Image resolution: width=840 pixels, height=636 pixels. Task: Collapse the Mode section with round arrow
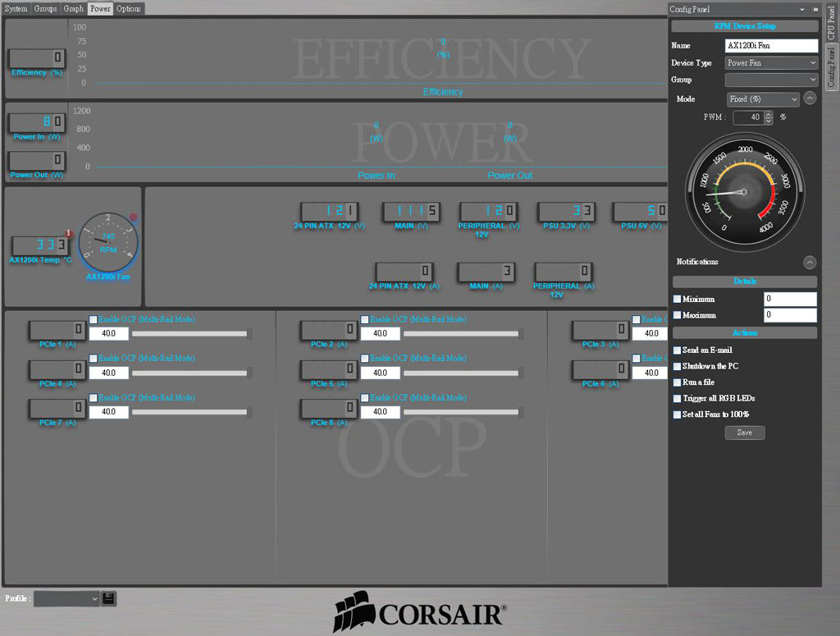point(810,98)
